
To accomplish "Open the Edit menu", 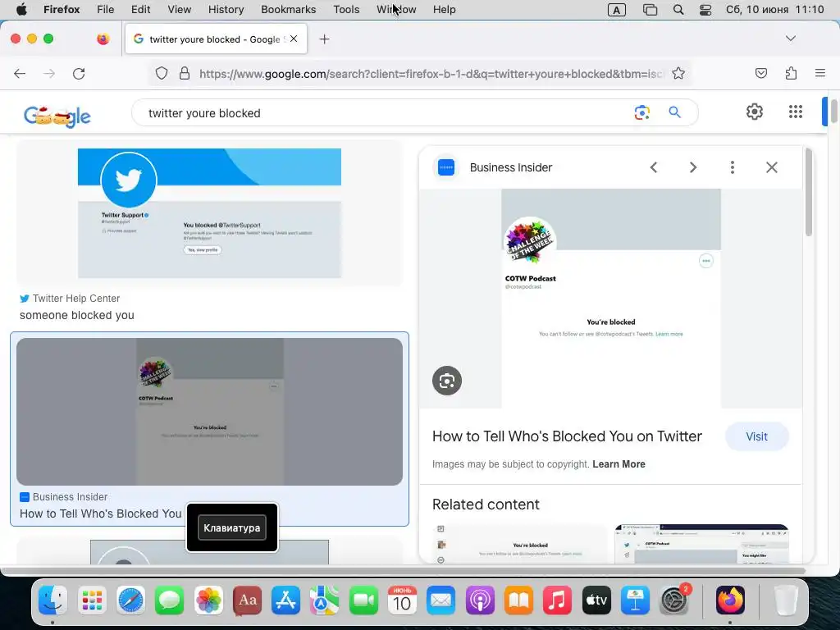I will 140,9.
